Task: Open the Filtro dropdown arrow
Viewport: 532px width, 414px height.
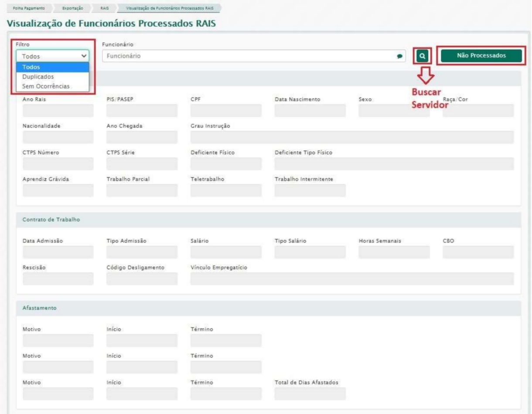Action: pos(84,56)
